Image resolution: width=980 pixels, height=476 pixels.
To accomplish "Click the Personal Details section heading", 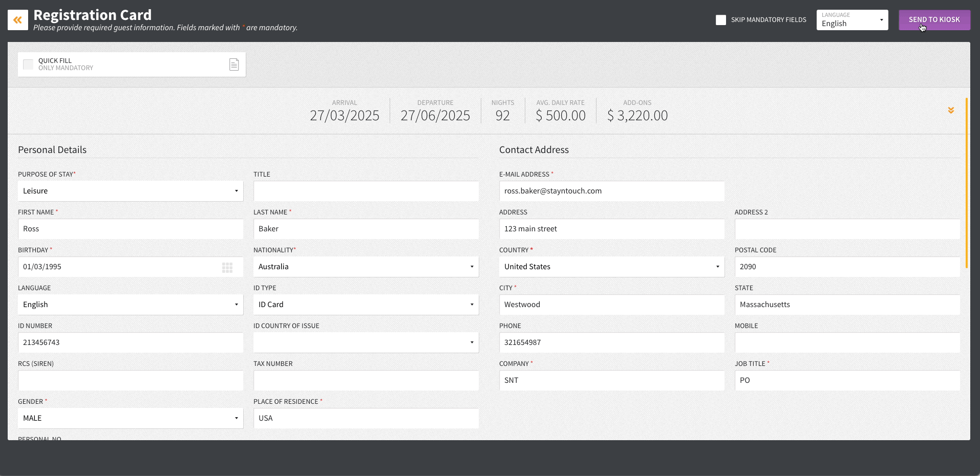I will coord(52,150).
